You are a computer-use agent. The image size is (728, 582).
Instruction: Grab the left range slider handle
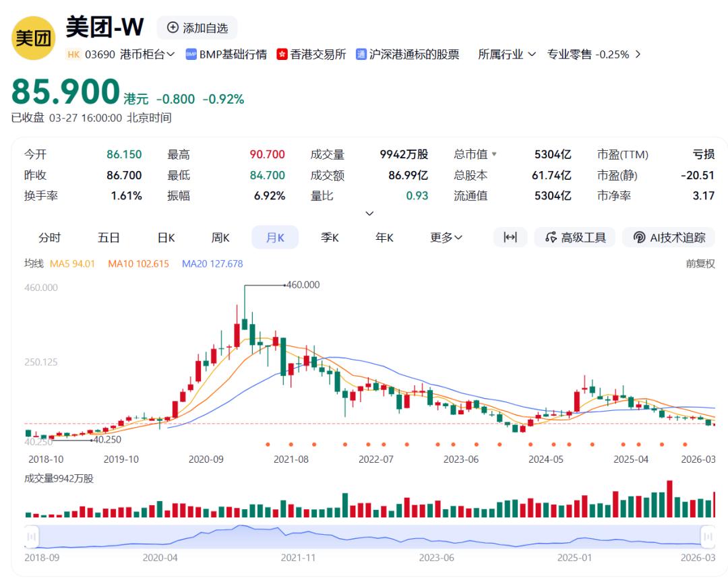(x=32, y=537)
